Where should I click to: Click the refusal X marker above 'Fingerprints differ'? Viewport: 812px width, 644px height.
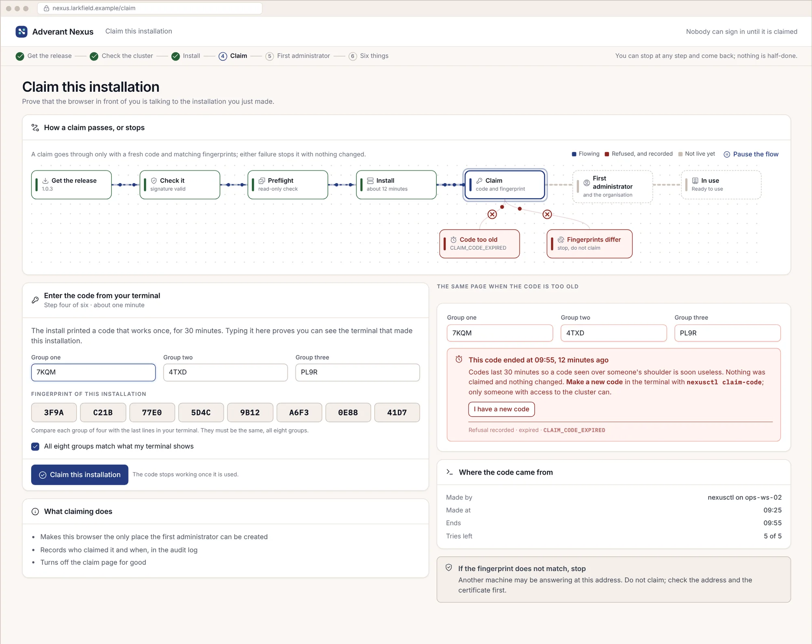547,214
